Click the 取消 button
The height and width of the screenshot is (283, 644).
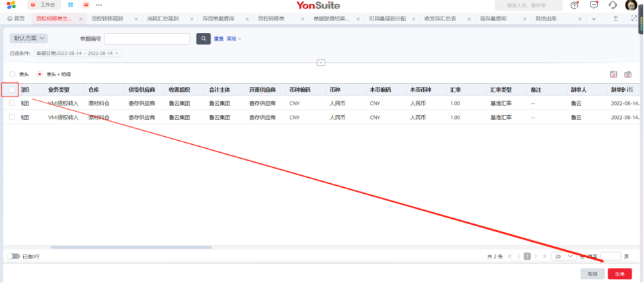(x=592, y=274)
